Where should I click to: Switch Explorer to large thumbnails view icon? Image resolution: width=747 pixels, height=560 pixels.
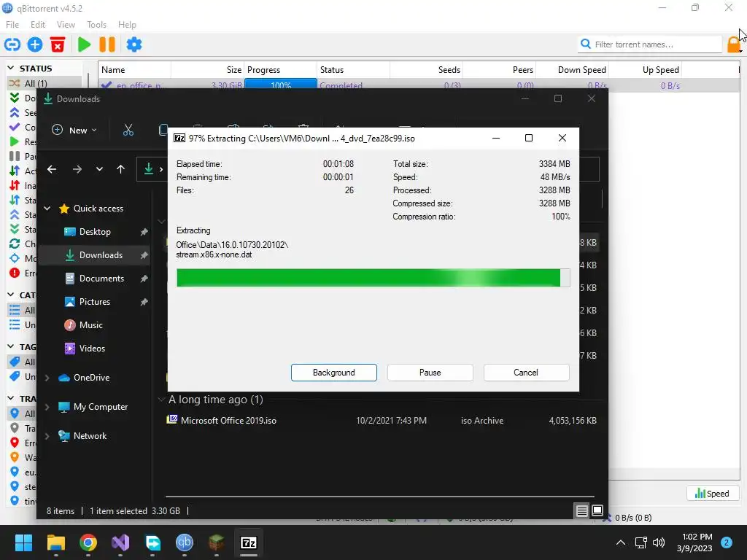click(597, 511)
